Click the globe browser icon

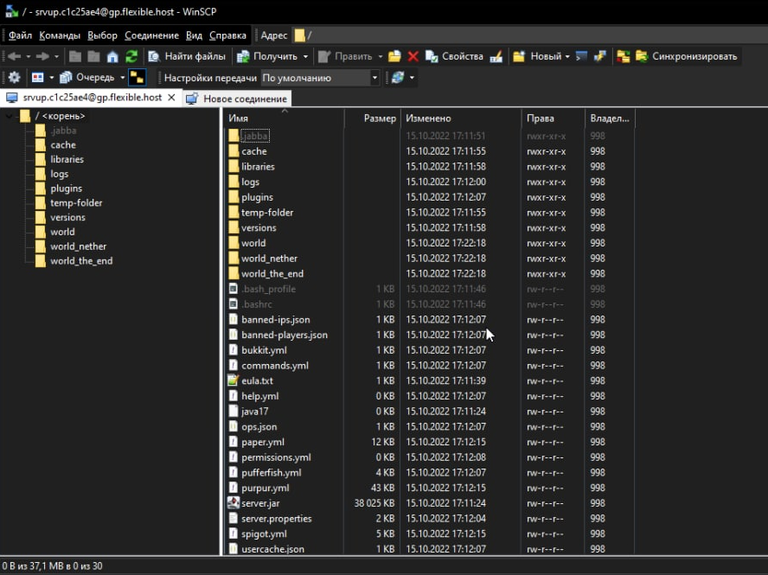[398, 77]
